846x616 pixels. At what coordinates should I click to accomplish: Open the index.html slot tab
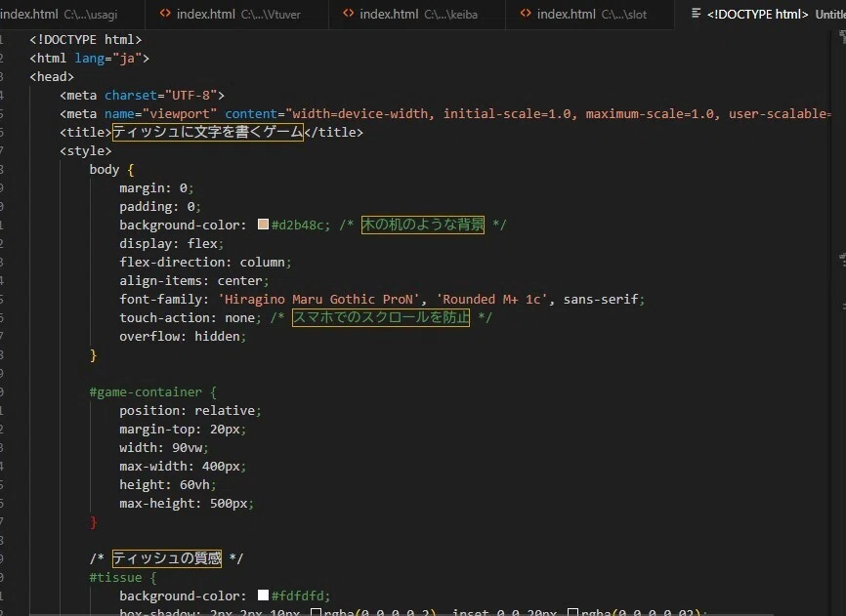point(590,14)
